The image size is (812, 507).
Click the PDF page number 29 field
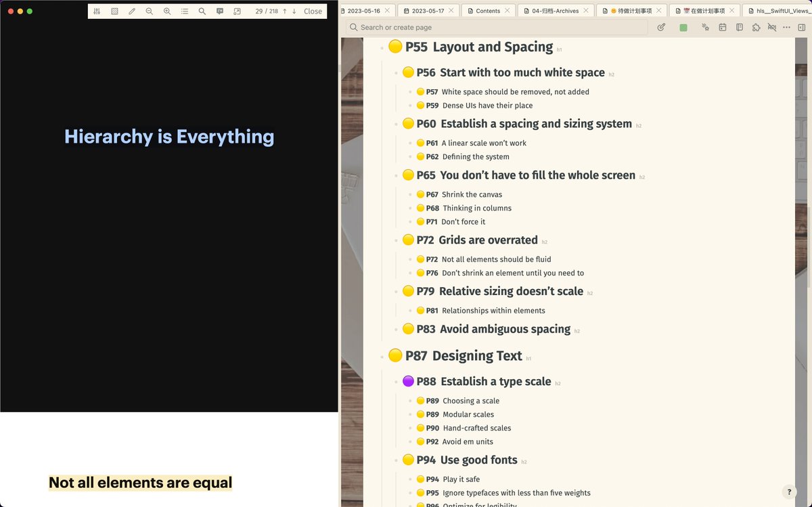coord(259,12)
